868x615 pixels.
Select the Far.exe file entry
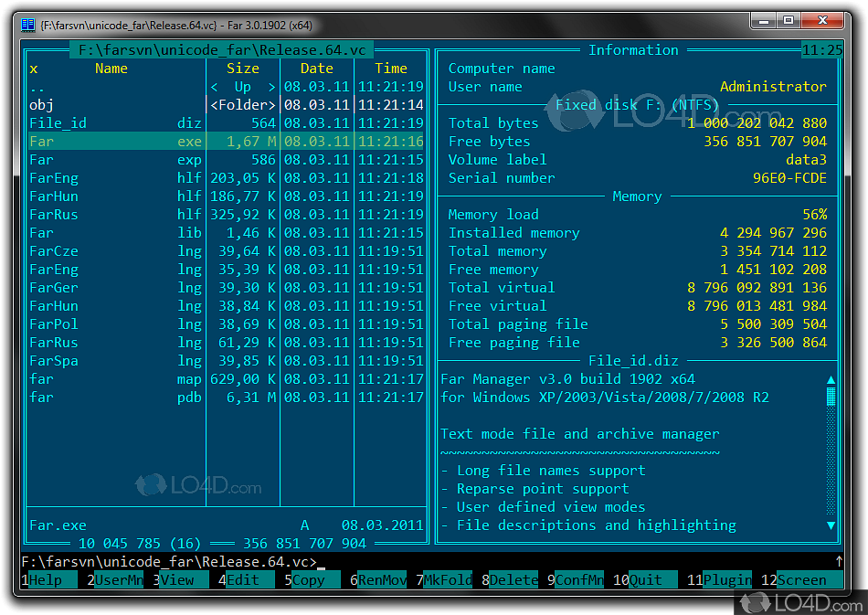57,141
